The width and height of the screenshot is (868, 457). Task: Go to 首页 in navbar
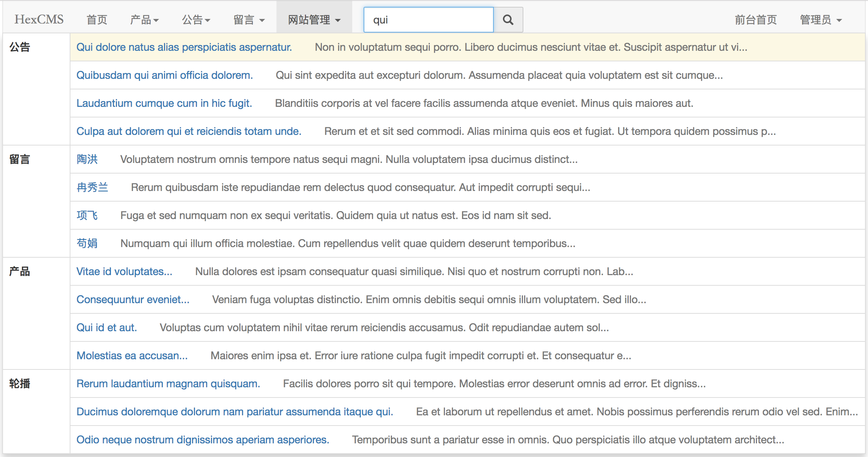pos(97,20)
